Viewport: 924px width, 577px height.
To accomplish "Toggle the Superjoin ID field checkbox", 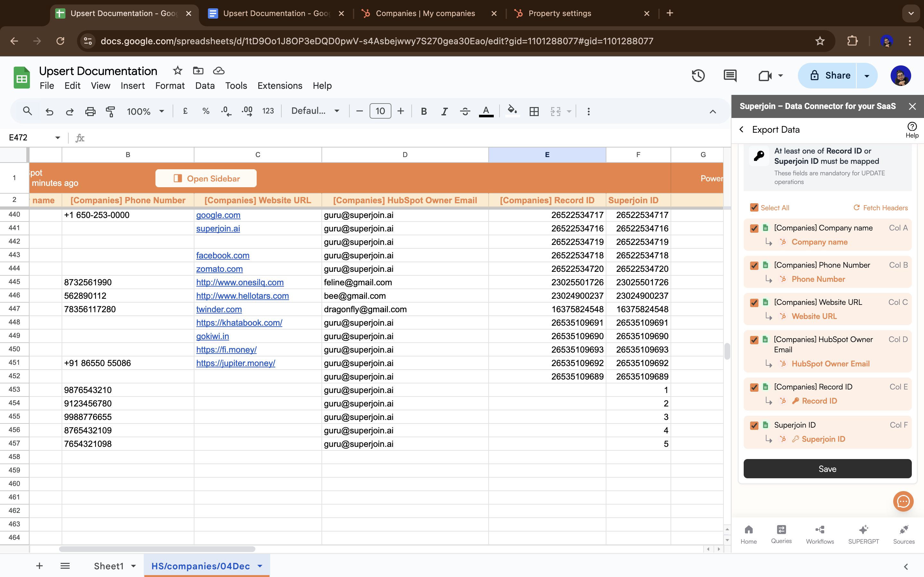I will 754,425.
